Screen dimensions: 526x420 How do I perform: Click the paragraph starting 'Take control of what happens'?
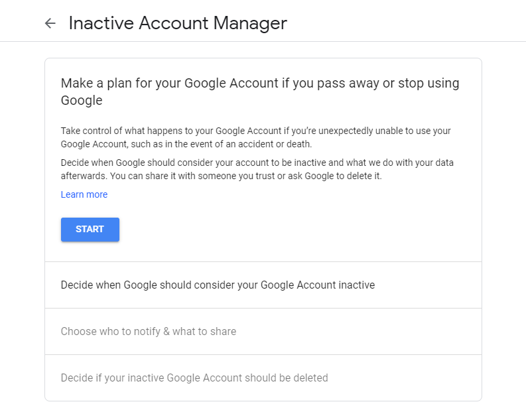point(255,137)
